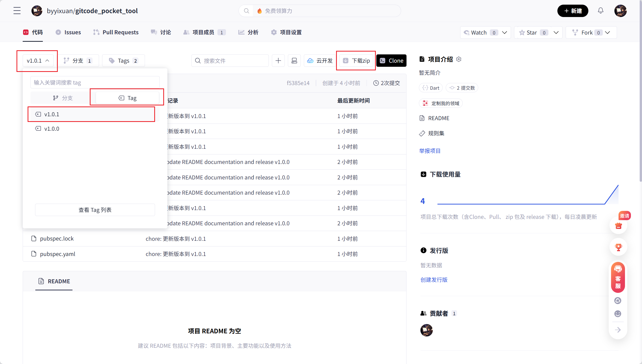Click the trophy floating icon
This screenshot has height=364, width=642.
[618, 247]
